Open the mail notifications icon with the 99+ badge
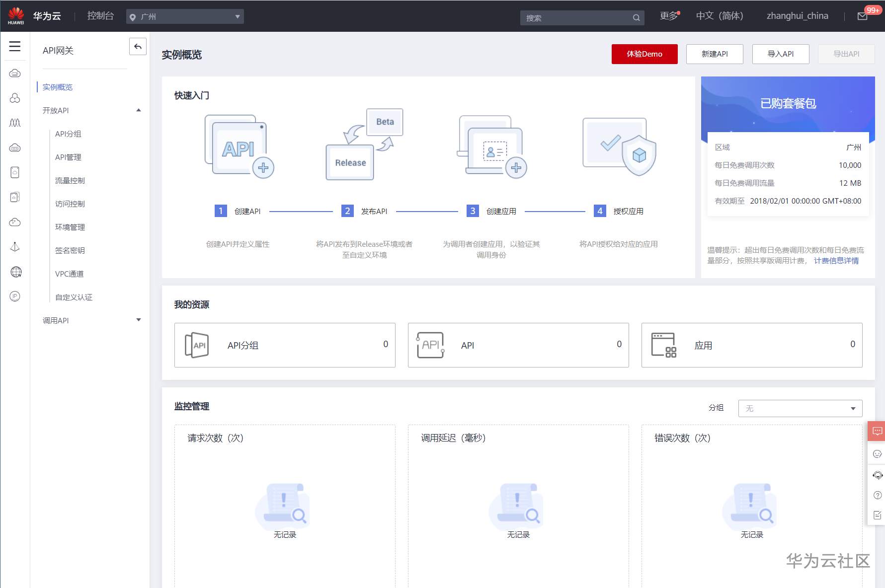Image resolution: width=885 pixels, height=588 pixels. click(863, 16)
